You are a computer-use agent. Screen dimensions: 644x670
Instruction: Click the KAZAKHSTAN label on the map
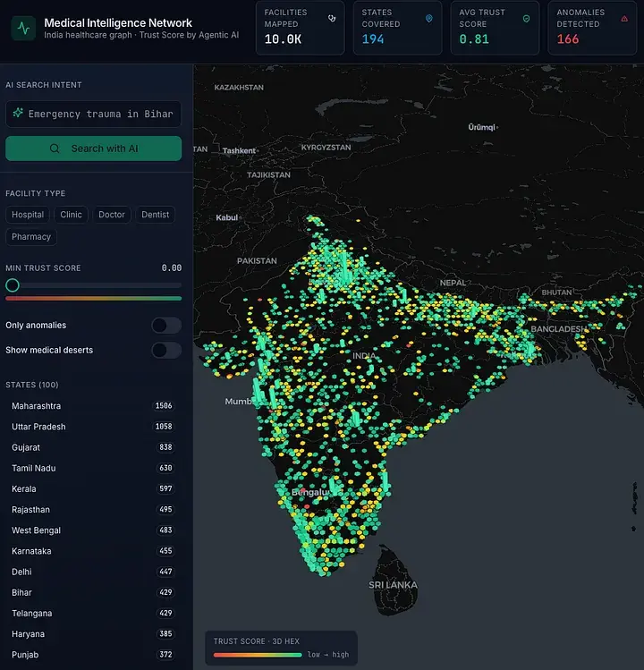point(239,88)
